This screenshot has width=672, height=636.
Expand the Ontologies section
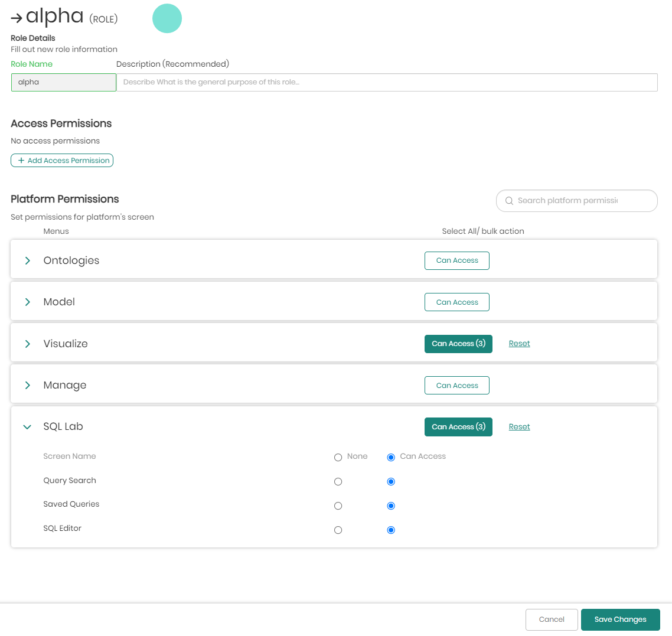(x=28, y=260)
